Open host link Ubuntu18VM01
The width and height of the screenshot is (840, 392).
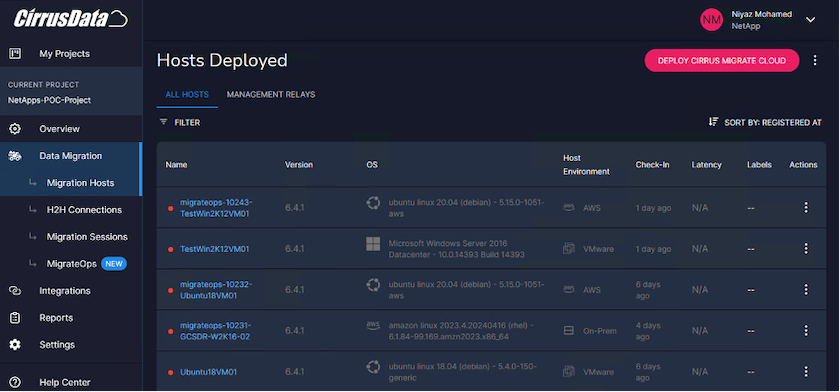click(x=208, y=372)
